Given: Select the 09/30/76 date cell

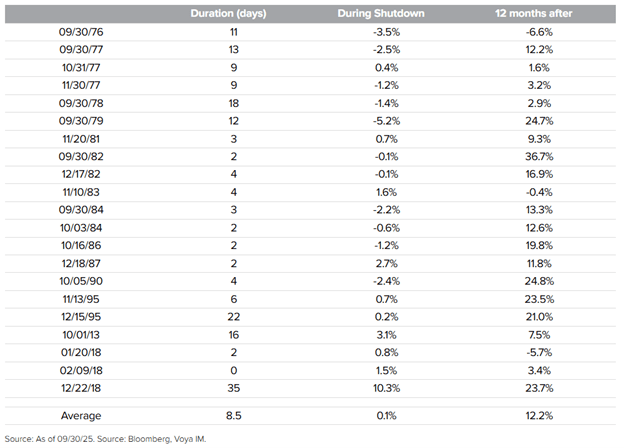Looking at the screenshot, I should [x=80, y=33].
